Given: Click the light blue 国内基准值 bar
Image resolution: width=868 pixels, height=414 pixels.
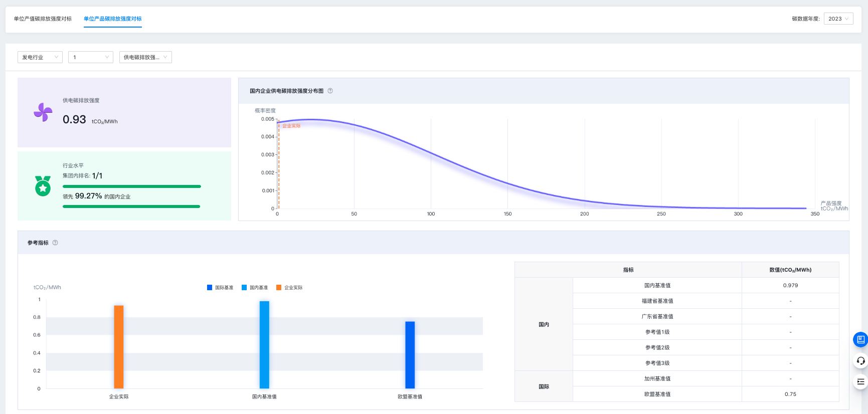Looking at the screenshot, I should [264, 345].
